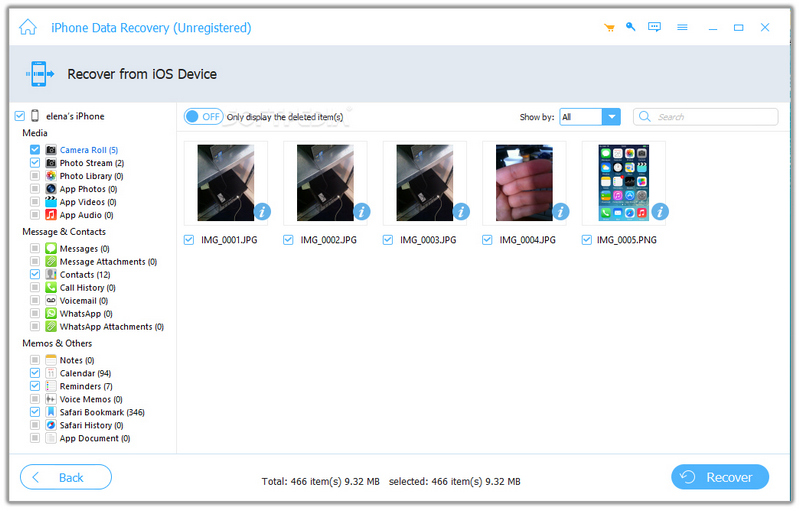
Task: Click the home icon in title bar
Action: coord(29,27)
